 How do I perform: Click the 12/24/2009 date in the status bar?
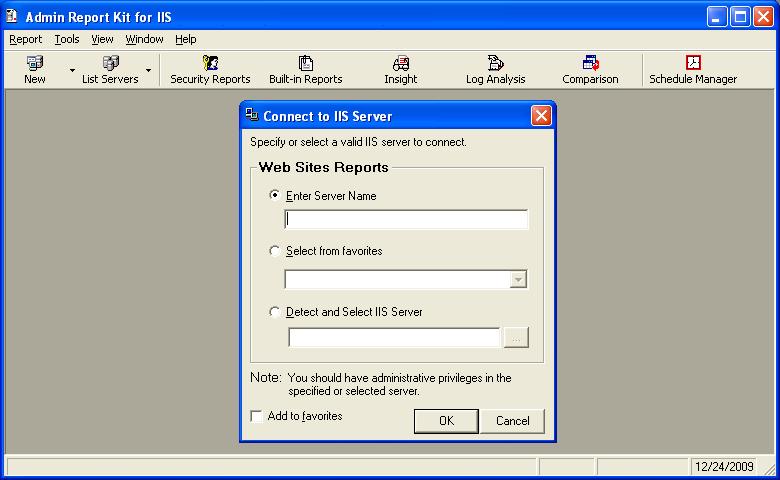point(724,467)
